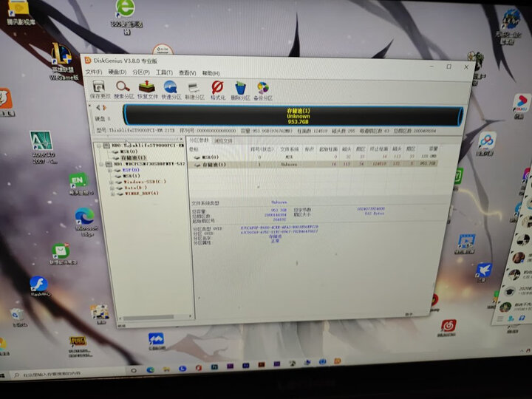Click the 文件系统 column header
This screenshot has height=399, width=532.
(x=289, y=149)
